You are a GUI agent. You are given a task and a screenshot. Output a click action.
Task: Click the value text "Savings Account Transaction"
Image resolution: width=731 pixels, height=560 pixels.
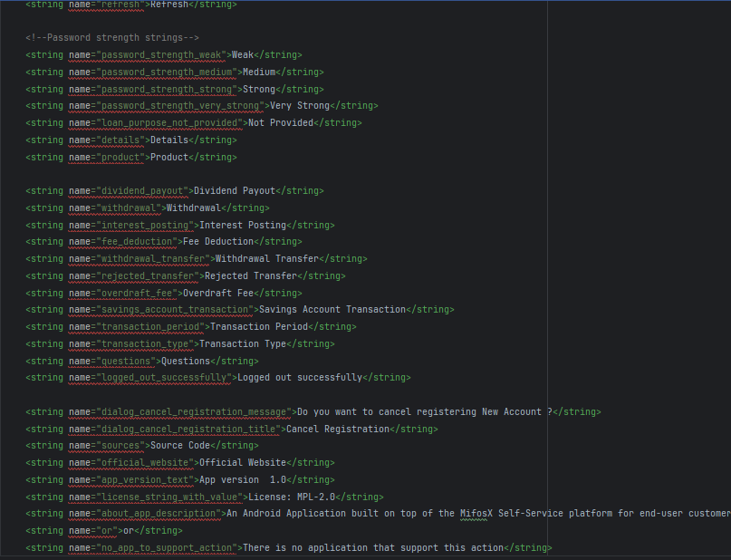click(332, 310)
